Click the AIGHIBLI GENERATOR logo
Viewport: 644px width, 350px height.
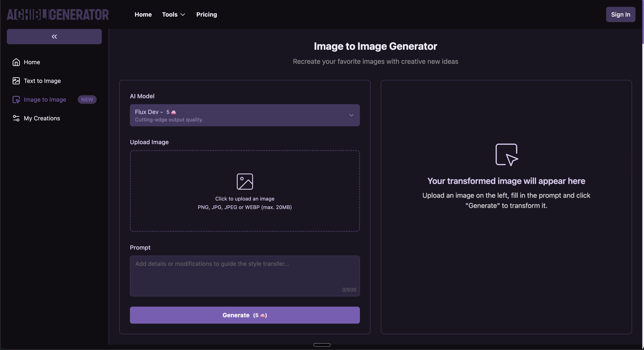click(58, 14)
